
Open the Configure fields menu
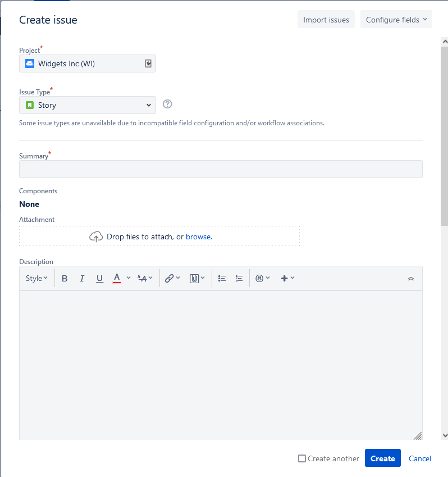[x=396, y=20]
